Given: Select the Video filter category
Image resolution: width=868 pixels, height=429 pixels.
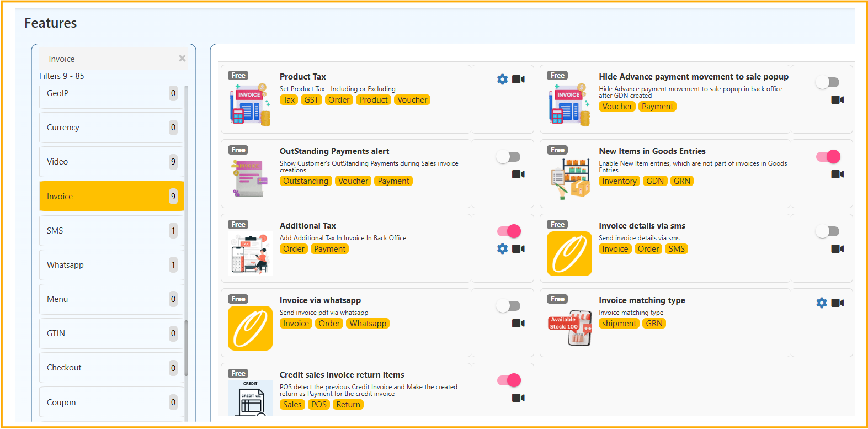Looking at the screenshot, I should tap(111, 162).
